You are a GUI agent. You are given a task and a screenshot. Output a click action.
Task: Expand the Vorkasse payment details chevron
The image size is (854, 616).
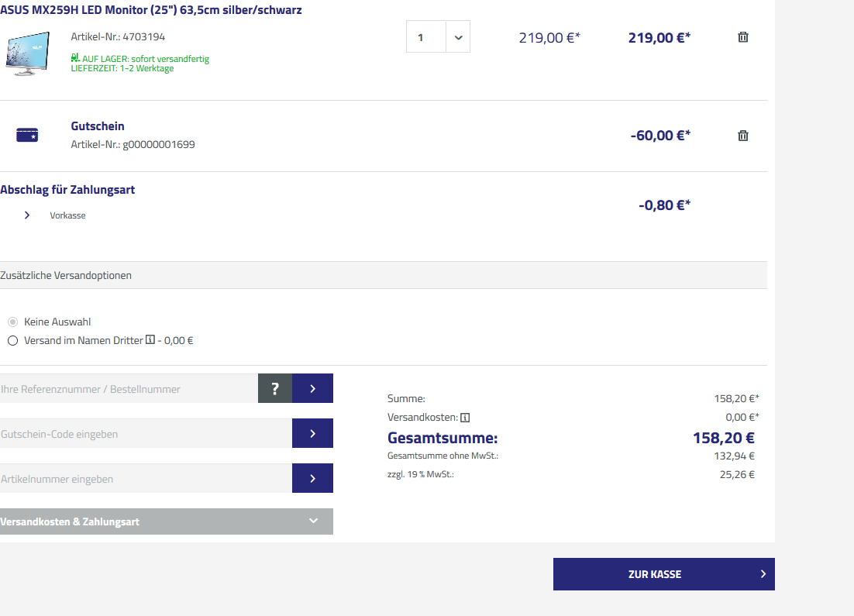point(27,215)
